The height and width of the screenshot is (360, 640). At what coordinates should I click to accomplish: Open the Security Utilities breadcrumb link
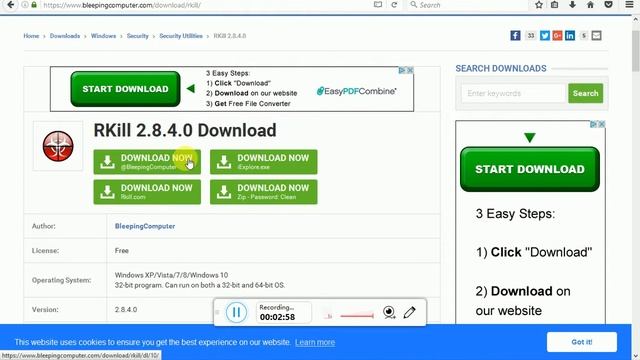(181, 36)
